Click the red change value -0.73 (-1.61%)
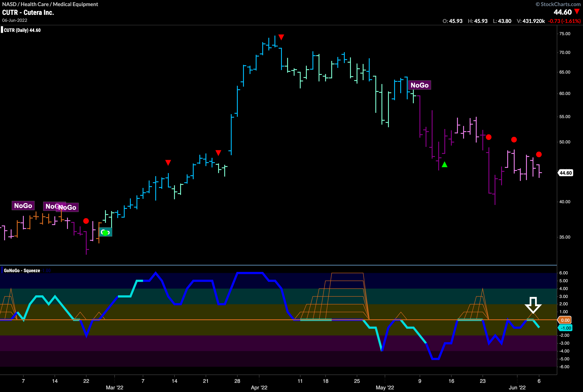583x392 pixels. (x=564, y=21)
